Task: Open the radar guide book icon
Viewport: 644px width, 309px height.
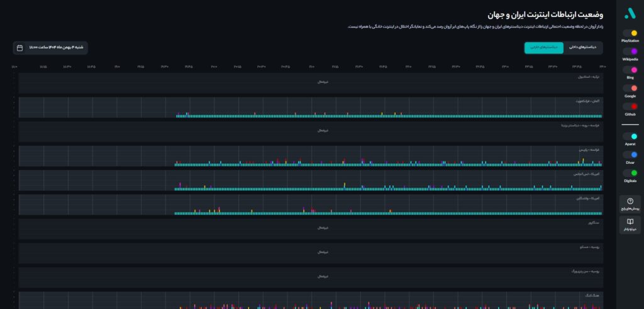Action: click(630, 222)
